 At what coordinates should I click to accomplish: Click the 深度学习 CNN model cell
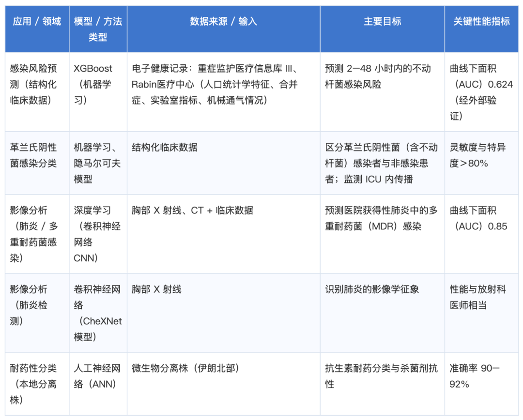[x=98, y=234]
